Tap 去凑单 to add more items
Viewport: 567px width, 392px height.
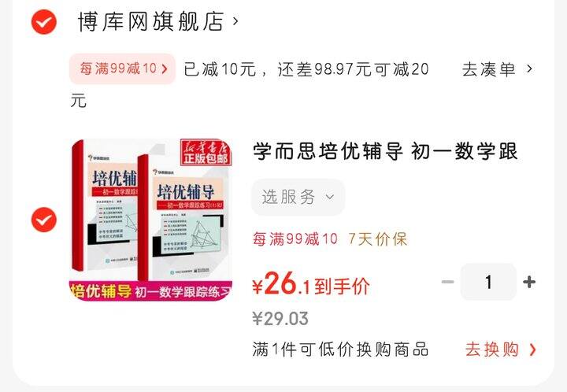click(x=488, y=69)
